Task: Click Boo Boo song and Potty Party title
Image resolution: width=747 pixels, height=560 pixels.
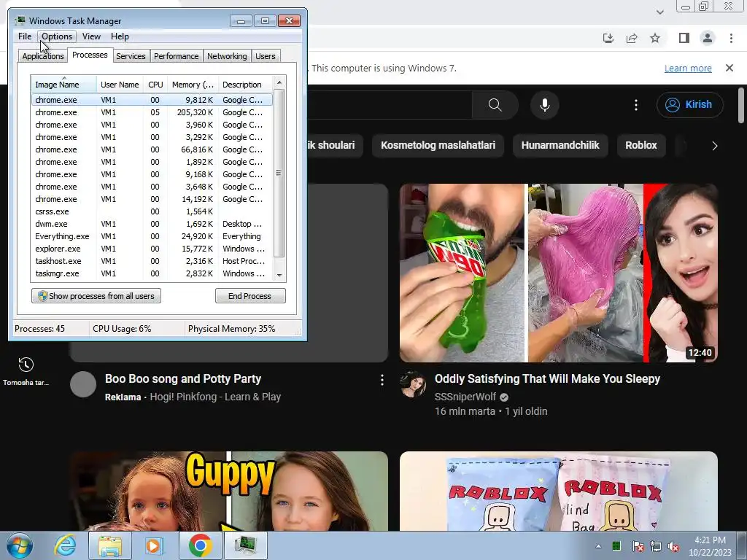Action: tap(183, 379)
